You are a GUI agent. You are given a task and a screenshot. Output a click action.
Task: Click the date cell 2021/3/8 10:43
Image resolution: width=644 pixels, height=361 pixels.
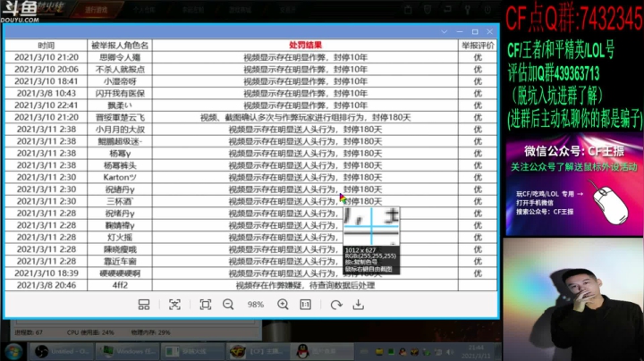click(46, 93)
